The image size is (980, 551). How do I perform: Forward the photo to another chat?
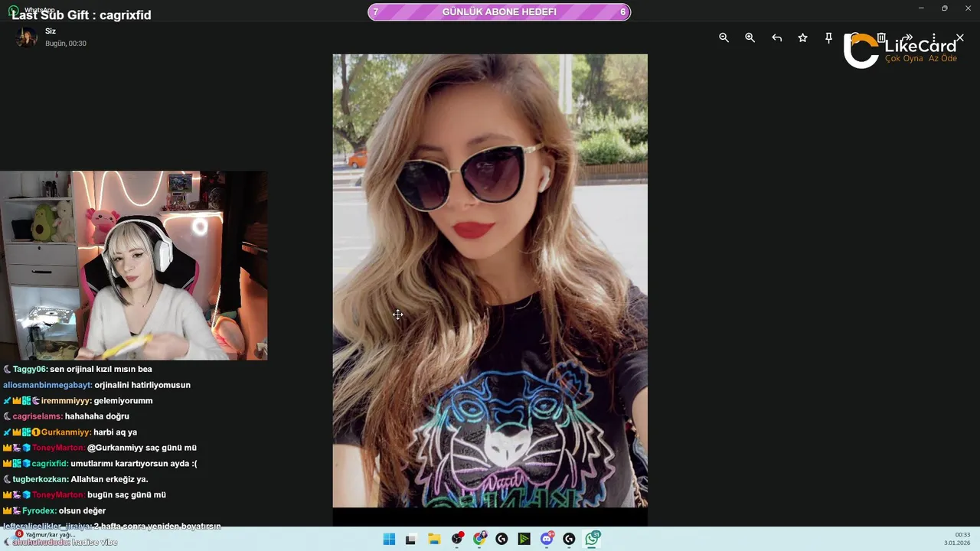[907, 37]
